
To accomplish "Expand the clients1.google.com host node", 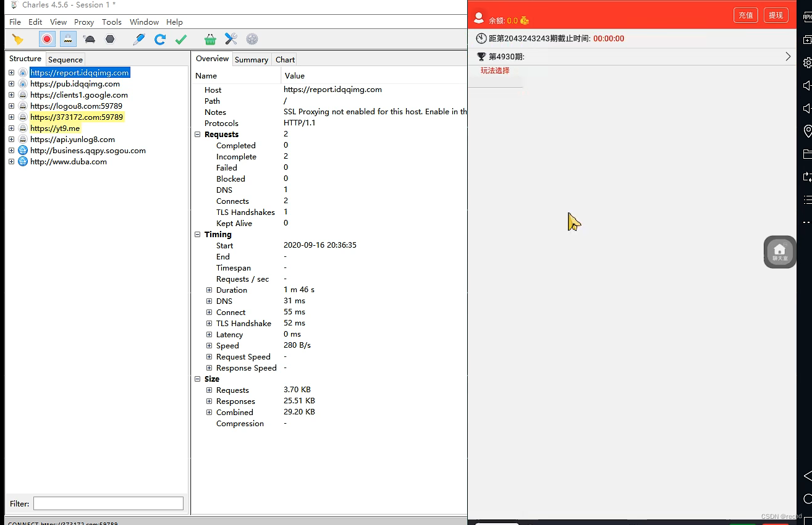I will point(11,95).
